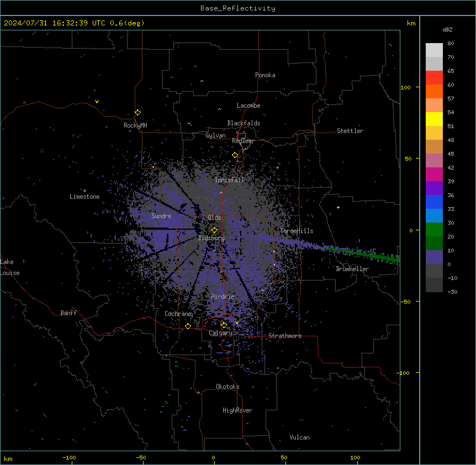476x465 pixels.
Task: Select the Olds label
Action: (x=214, y=218)
